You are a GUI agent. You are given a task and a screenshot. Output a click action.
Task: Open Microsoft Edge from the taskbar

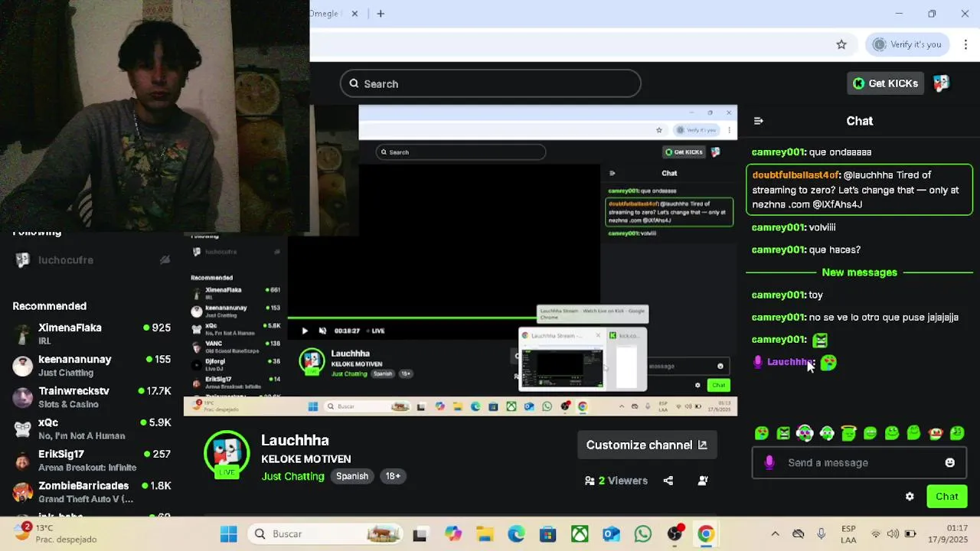(516, 534)
